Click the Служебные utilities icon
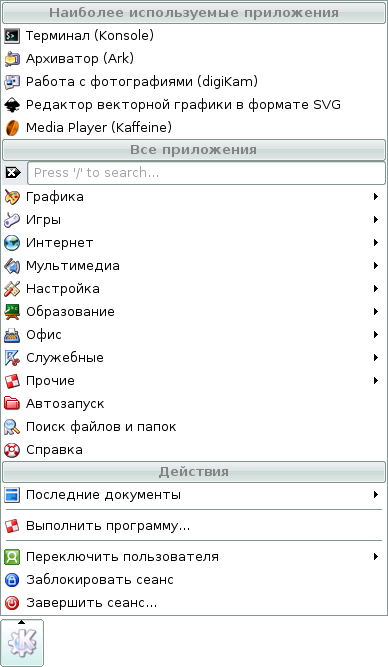Screen dimensions: 388x667 pos(12,358)
